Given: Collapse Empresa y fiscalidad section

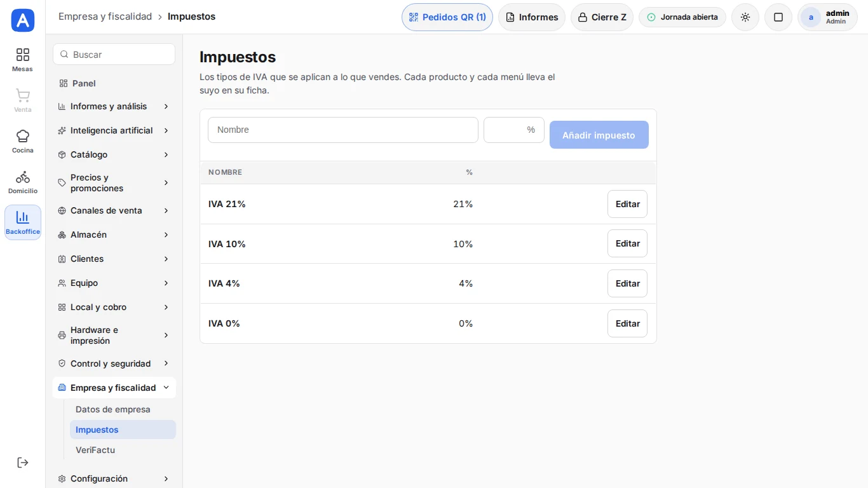Looking at the screenshot, I should [114, 388].
